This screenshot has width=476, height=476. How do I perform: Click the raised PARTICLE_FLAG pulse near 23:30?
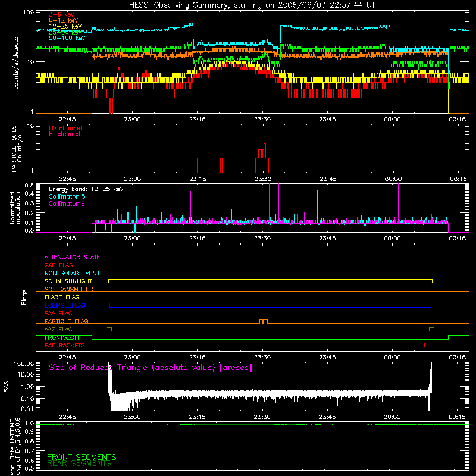click(264, 321)
